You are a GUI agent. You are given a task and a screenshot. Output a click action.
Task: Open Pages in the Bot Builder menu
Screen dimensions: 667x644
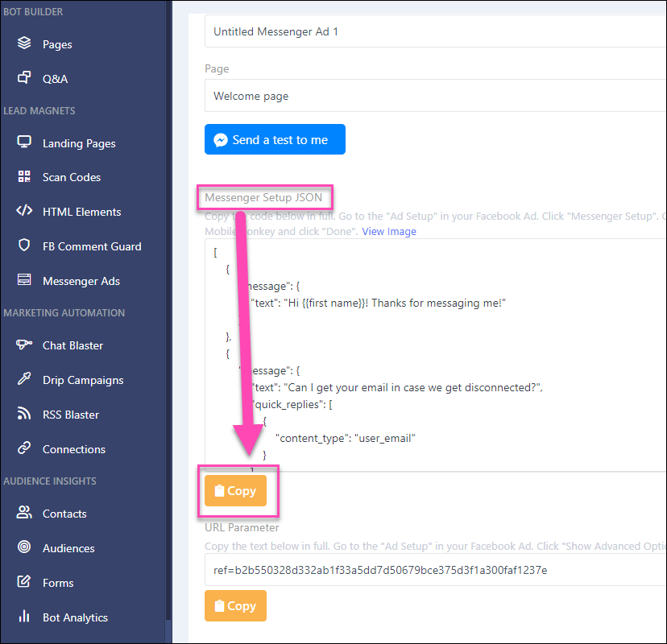click(57, 44)
